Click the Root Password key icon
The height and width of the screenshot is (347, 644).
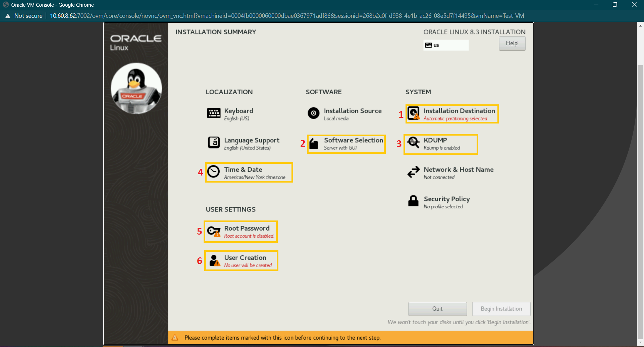point(214,231)
